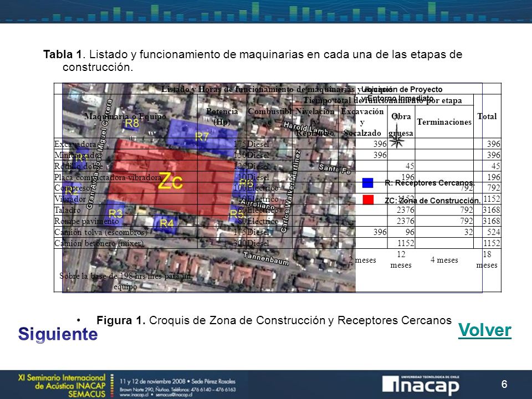Screen dimensions: 532x399
Task: Select receptor R8 on the map
Action: 132,123
